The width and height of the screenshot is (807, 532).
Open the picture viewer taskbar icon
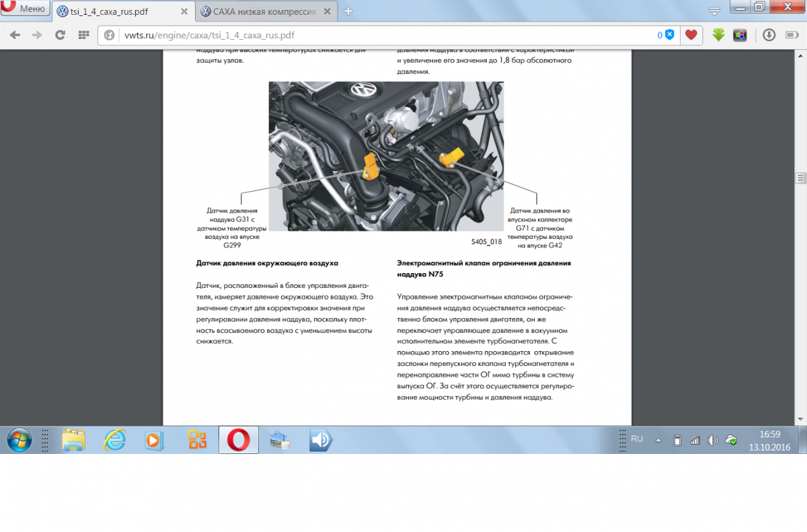pos(279,440)
